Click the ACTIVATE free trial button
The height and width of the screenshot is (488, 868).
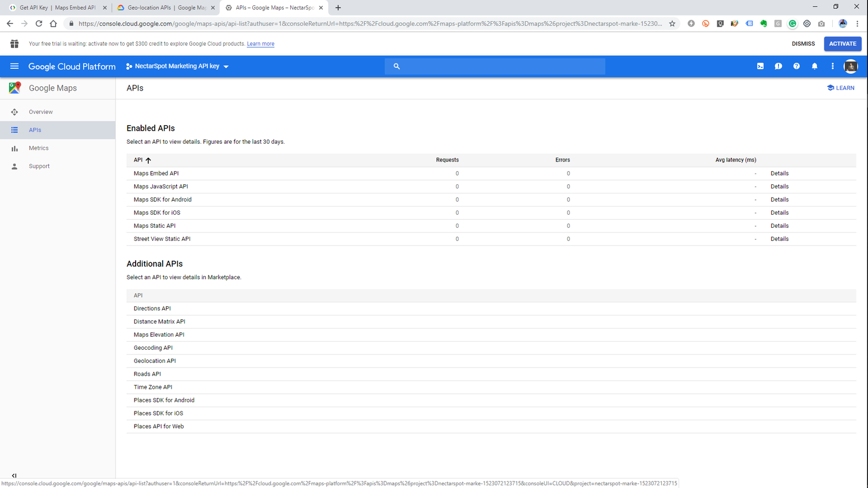click(x=842, y=44)
